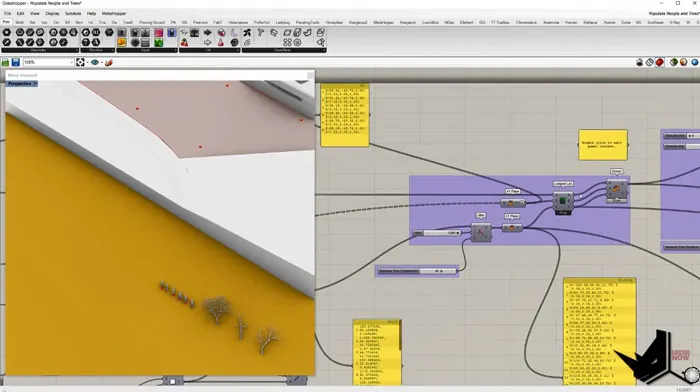
Task: Select the upper XY Plane component
Action: (x=512, y=203)
